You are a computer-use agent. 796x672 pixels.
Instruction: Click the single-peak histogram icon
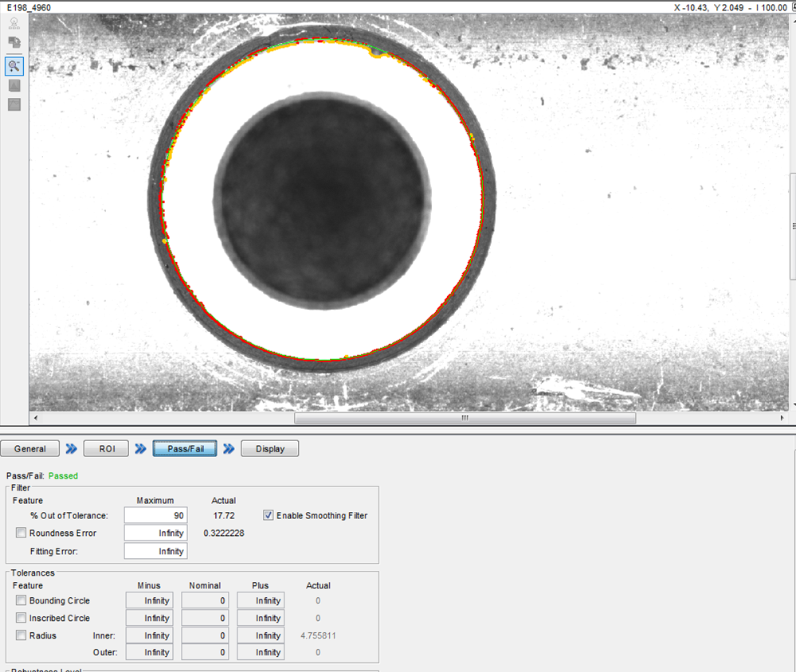point(14,85)
